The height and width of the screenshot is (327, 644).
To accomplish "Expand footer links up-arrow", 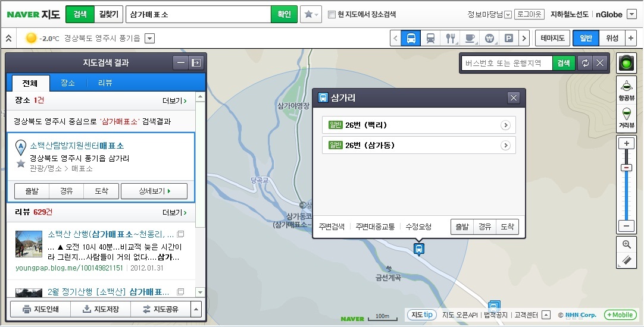I will click(x=546, y=315).
